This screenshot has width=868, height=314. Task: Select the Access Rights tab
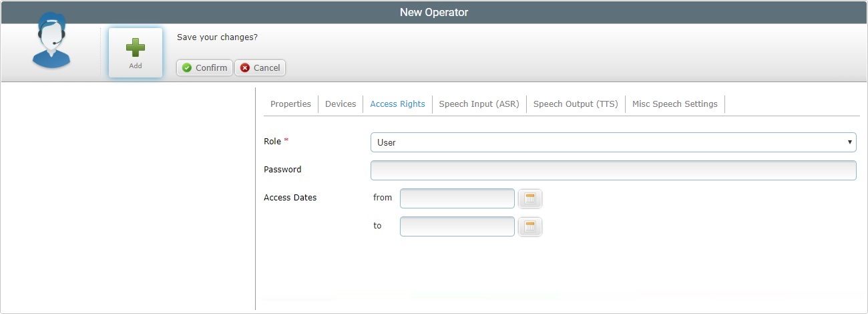[x=397, y=104]
